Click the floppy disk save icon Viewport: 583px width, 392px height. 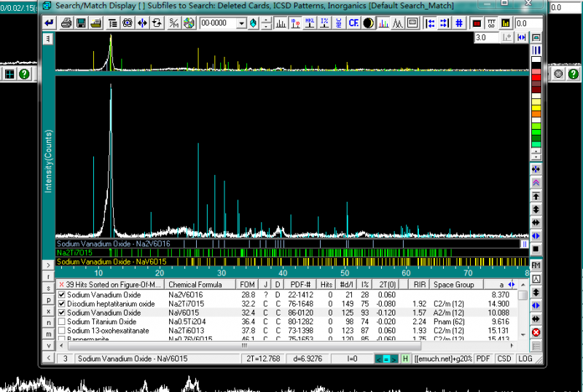81,23
